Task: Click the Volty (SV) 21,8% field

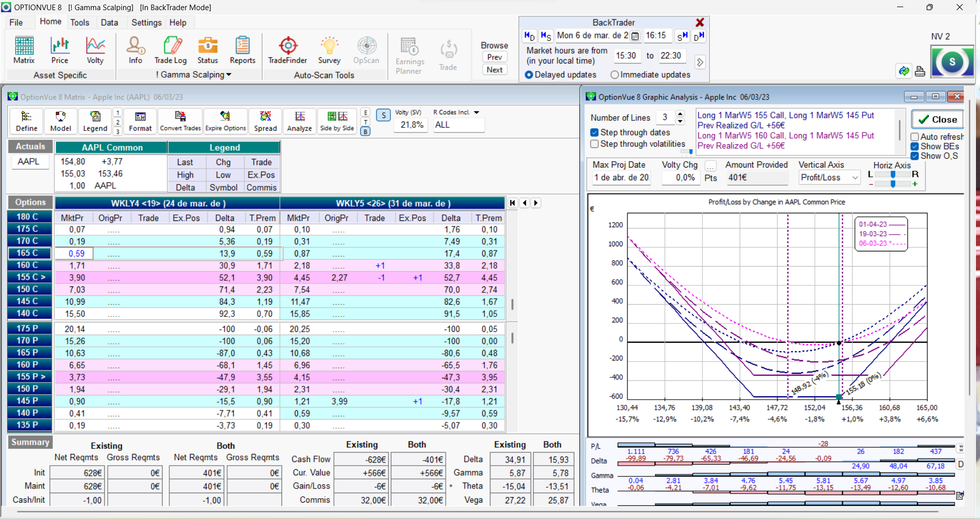Action: coord(412,124)
